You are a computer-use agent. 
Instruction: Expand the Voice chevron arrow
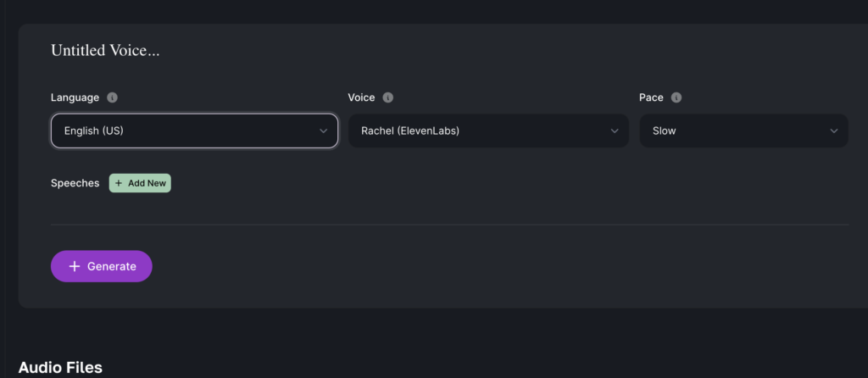(615, 131)
